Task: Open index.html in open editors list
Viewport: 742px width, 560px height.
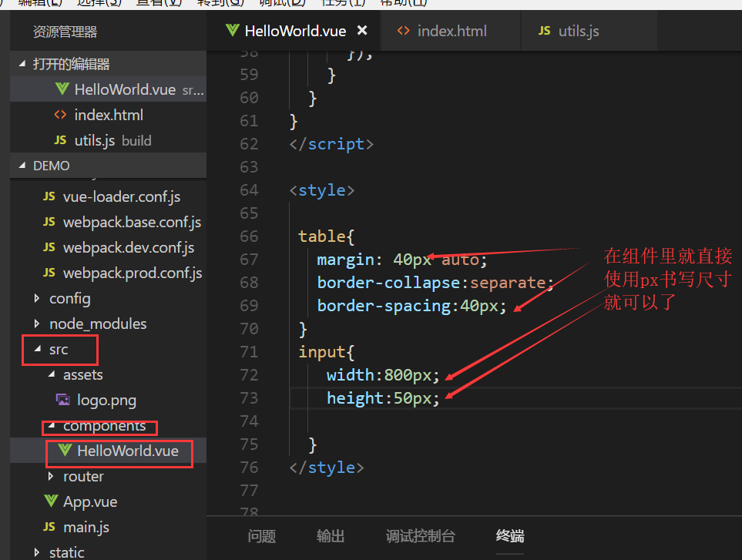Action: click(109, 115)
